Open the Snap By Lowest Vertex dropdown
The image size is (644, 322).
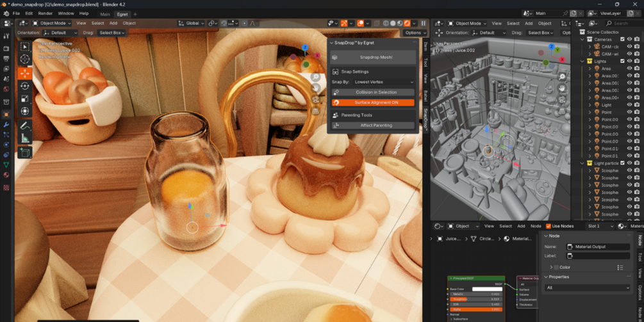(383, 82)
